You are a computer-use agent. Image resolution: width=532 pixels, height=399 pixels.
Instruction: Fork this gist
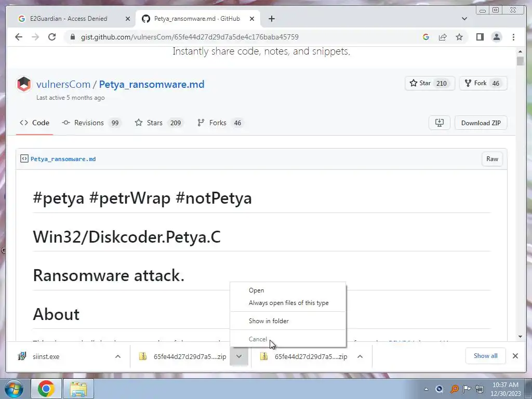[483, 83]
